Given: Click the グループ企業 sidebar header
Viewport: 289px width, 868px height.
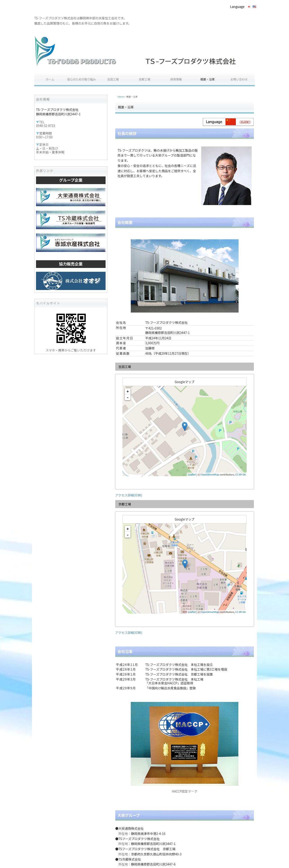Looking at the screenshot, I should click(x=71, y=180).
